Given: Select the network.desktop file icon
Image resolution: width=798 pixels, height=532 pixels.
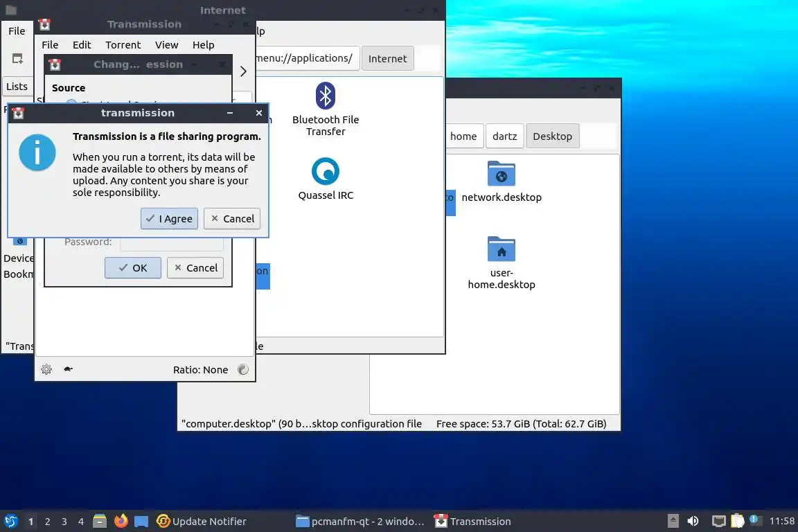Looking at the screenshot, I should [502, 181].
